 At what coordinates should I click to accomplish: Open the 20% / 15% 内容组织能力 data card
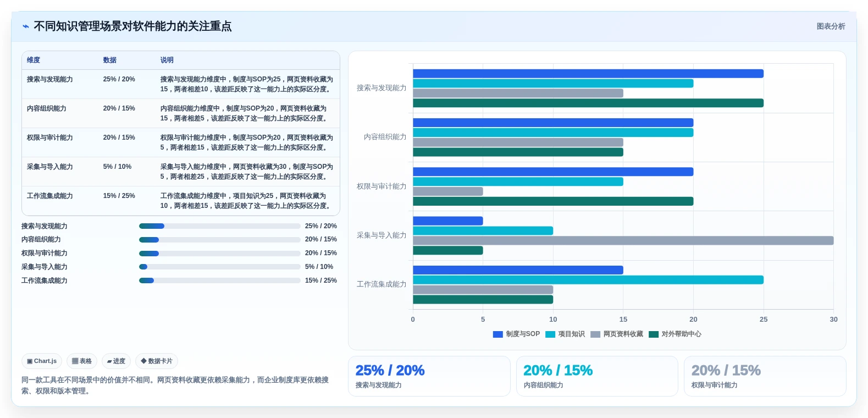click(x=597, y=376)
